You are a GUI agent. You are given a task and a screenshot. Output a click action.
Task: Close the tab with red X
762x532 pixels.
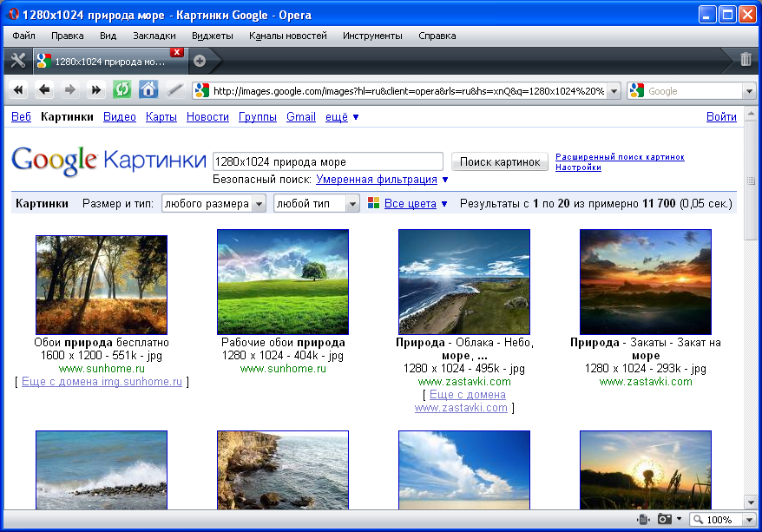coord(177,52)
